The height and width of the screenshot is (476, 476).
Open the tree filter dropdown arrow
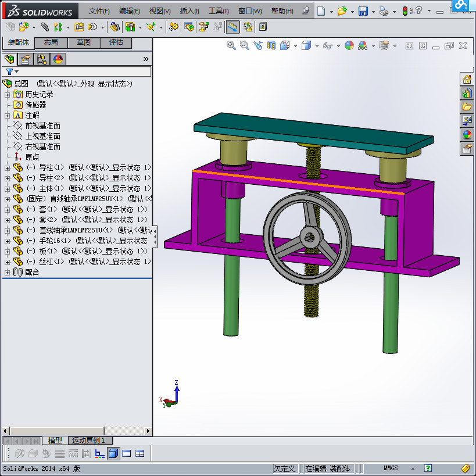tap(17, 71)
